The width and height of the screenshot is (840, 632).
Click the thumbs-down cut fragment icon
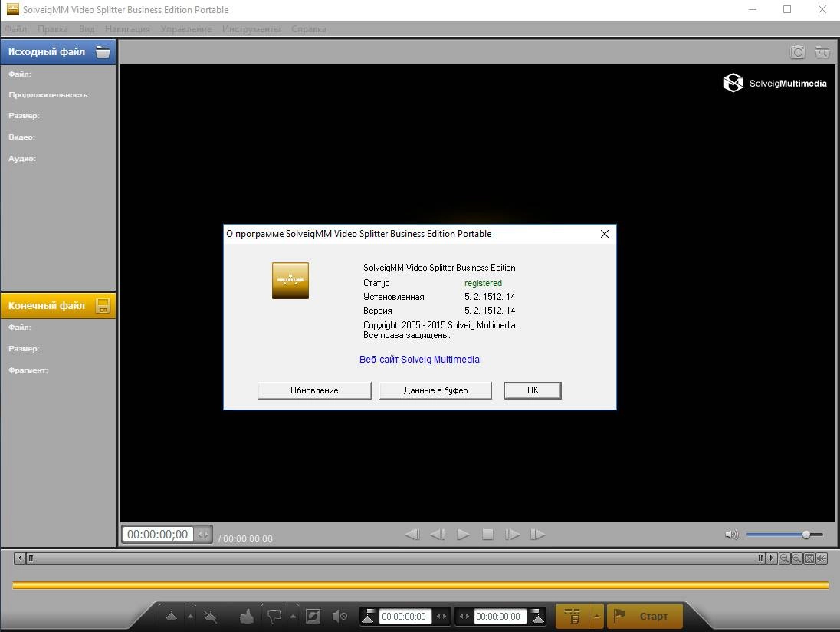pos(274,617)
